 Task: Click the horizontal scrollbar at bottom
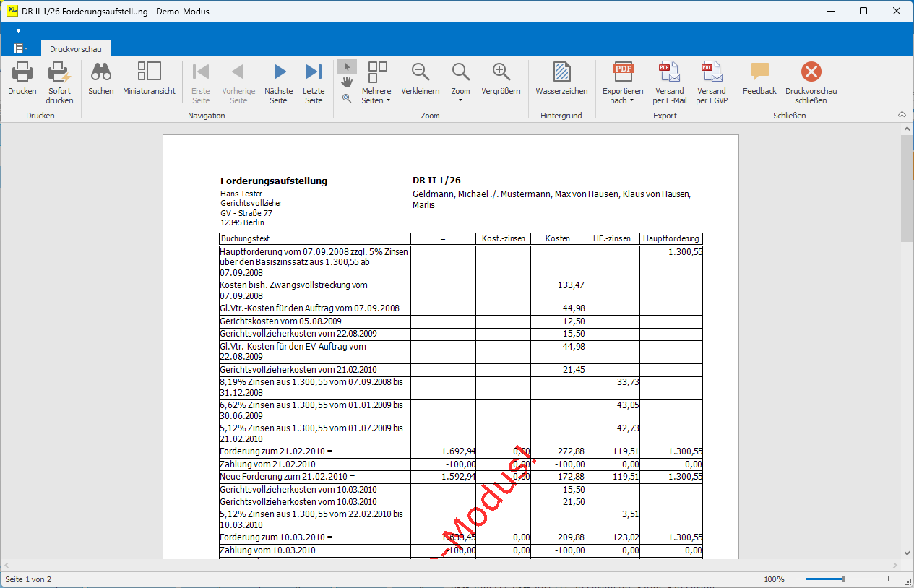tap(450, 565)
